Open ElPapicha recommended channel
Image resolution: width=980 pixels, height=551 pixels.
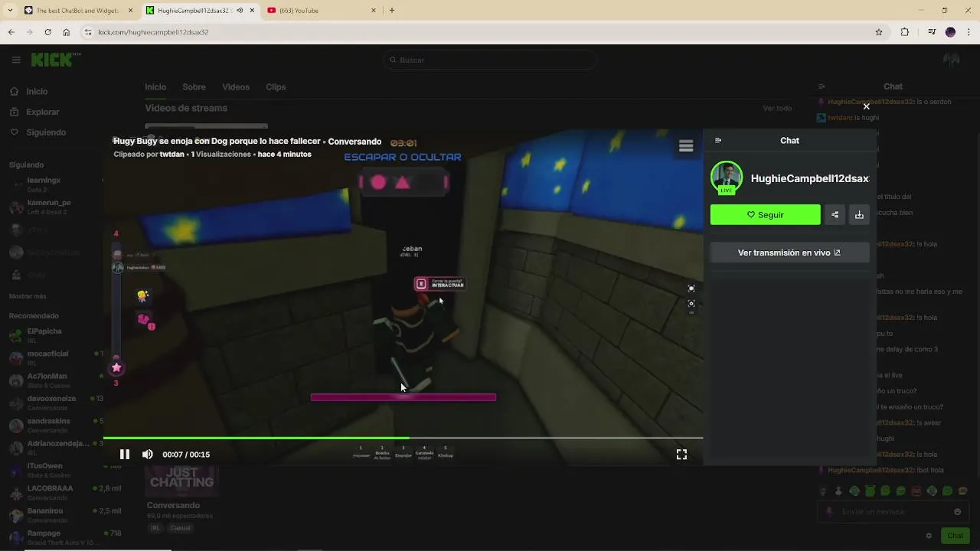pos(54,335)
